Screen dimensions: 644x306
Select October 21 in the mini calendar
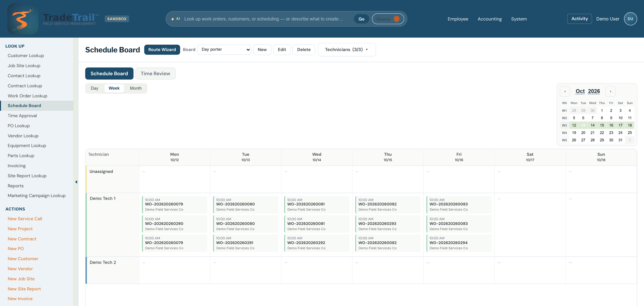[592, 133]
